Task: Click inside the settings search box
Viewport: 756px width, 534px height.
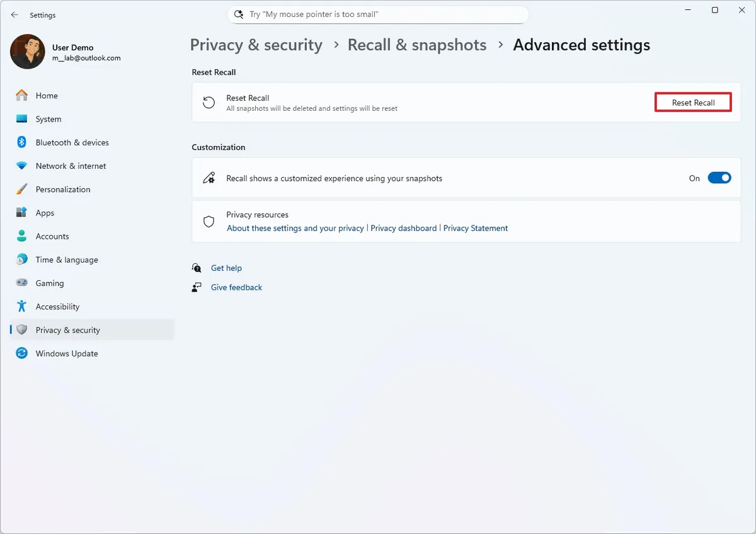Action: point(378,14)
